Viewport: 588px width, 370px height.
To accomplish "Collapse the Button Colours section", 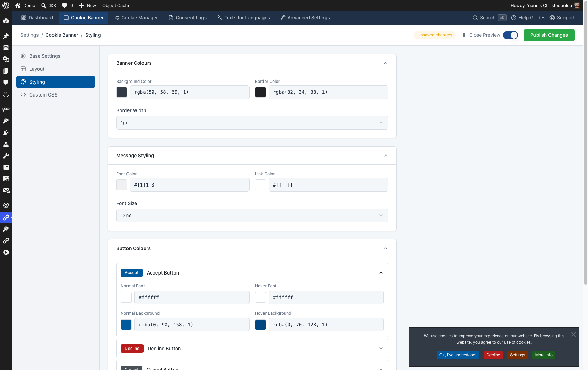I will [x=386, y=248].
